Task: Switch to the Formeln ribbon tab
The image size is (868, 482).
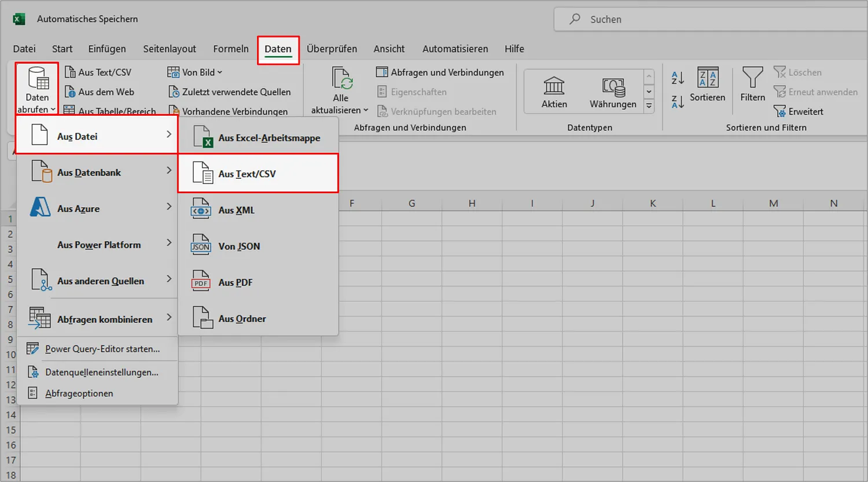Action: pos(230,49)
